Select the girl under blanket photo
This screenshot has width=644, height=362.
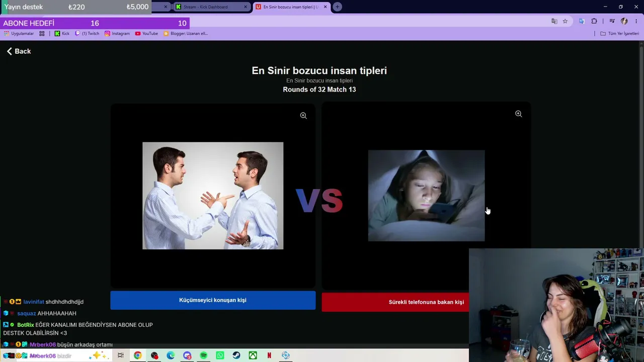tap(426, 196)
